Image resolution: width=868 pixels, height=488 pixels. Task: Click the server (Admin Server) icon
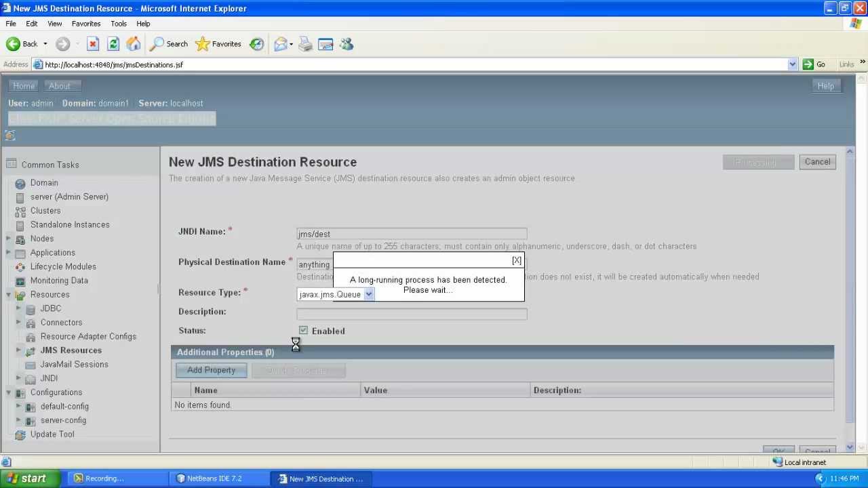click(20, 197)
